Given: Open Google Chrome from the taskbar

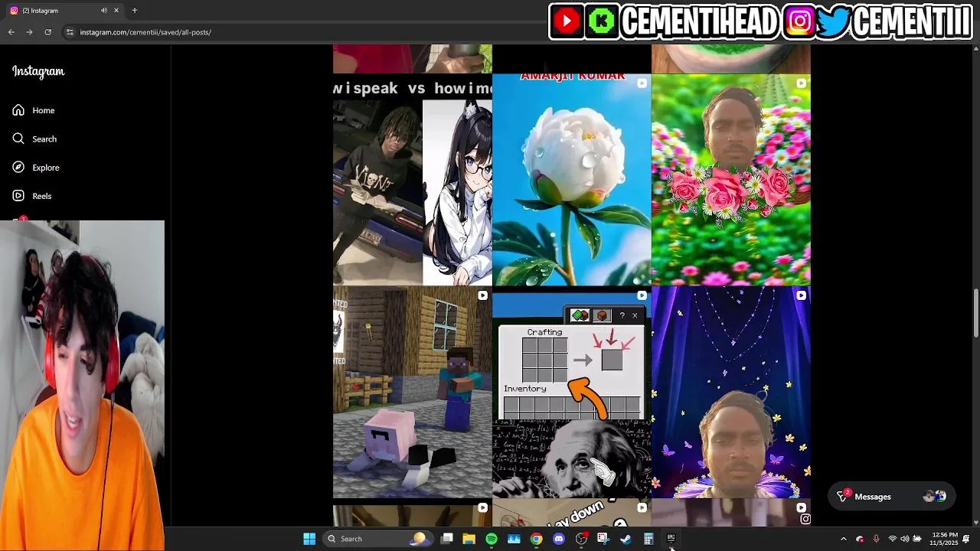Looking at the screenshot, I should coord(537,539).
